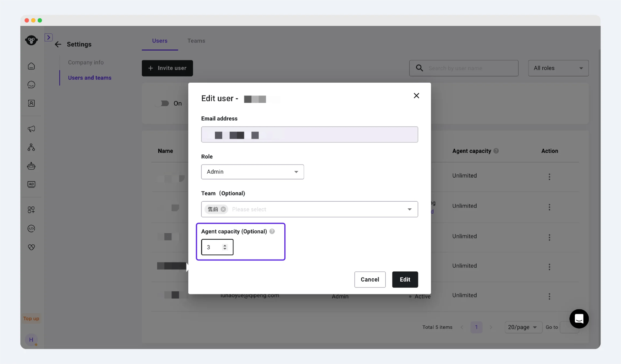Image resolution: width=621 pixels, height=364 pixels.
Task: Switch to the Users tab
Action: click(x=160, y=41)
